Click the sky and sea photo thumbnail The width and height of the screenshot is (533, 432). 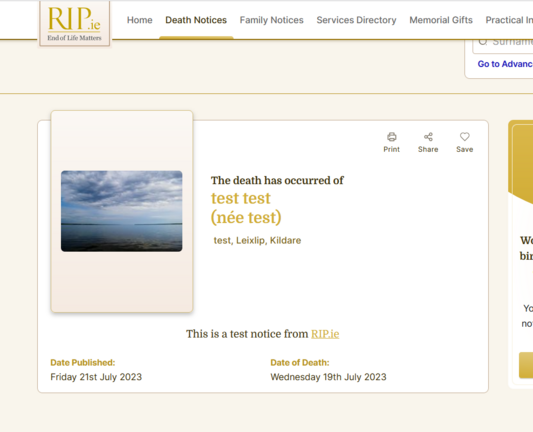coord(122,211)
